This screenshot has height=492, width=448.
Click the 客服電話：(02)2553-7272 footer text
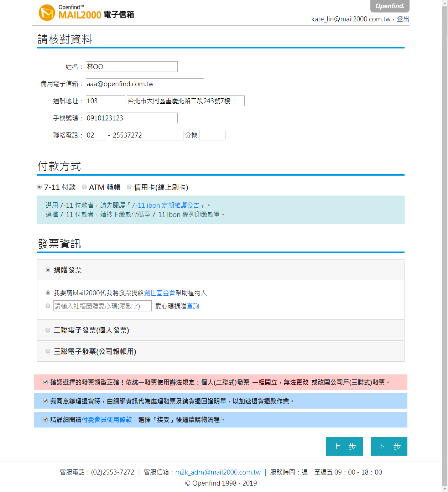[97, 472]
